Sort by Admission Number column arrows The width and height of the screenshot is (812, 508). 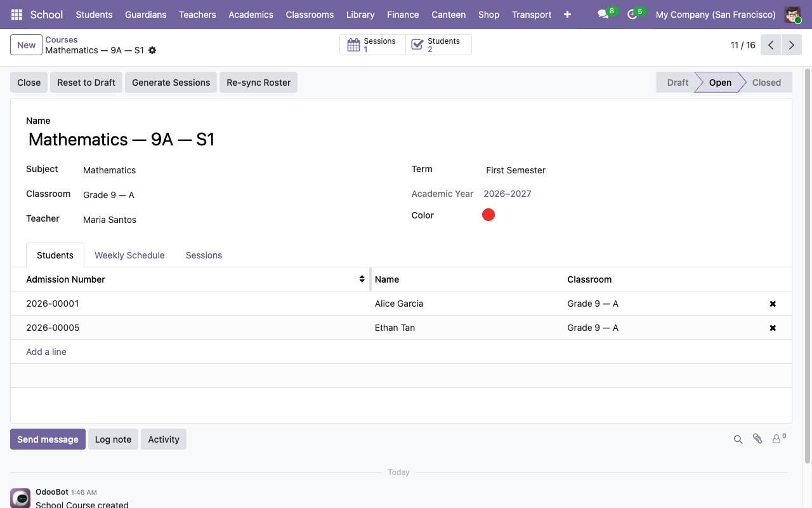(362, 279)
